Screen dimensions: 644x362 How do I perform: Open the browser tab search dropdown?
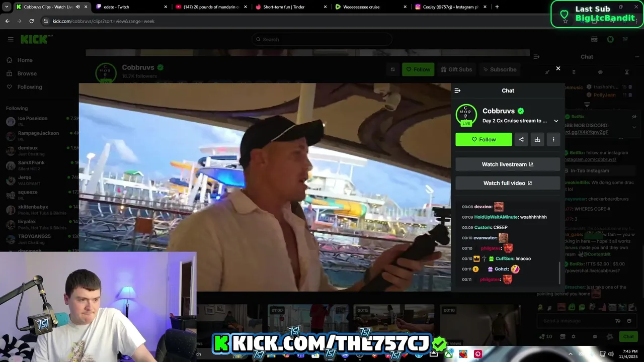coord(6,7)
